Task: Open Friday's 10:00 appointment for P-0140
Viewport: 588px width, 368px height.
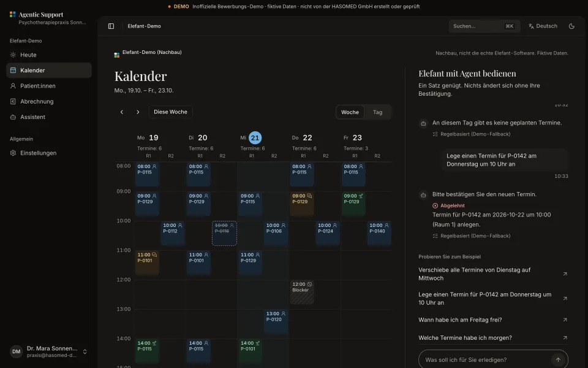Action: [x=379, y=234]
